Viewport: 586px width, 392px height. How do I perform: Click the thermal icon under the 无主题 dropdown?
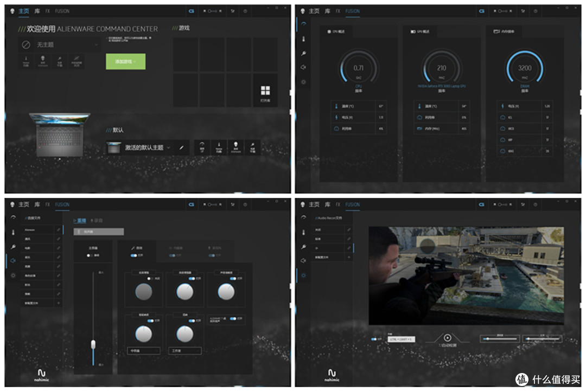(x=26, y=61)
